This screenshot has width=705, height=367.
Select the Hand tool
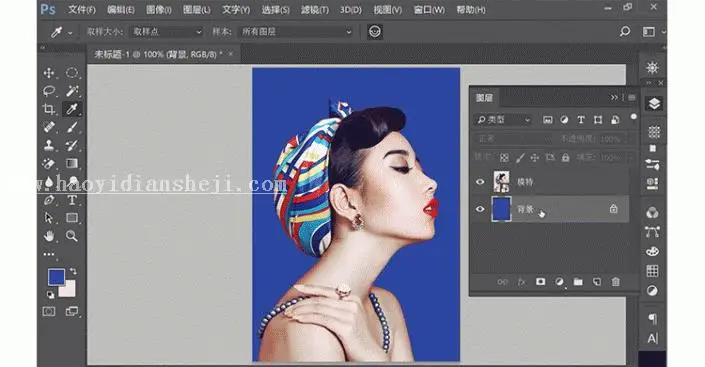49,236
